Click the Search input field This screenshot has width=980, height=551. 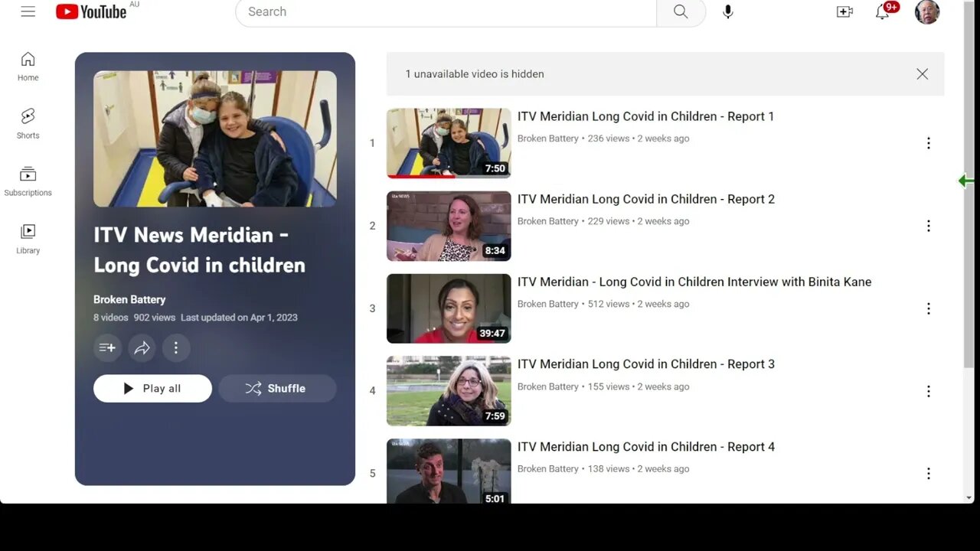[x=446, y=11]
